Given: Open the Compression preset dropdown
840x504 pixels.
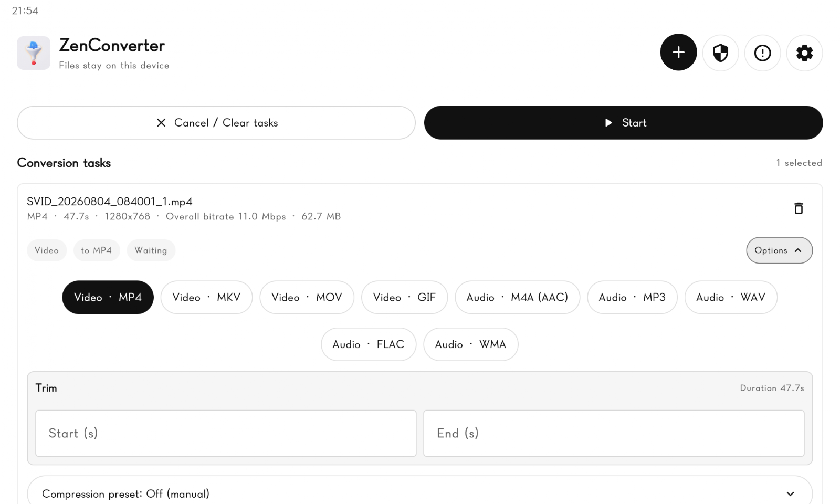Looking at the screenshot, I should pyautogui.click(x=420, y=492).
